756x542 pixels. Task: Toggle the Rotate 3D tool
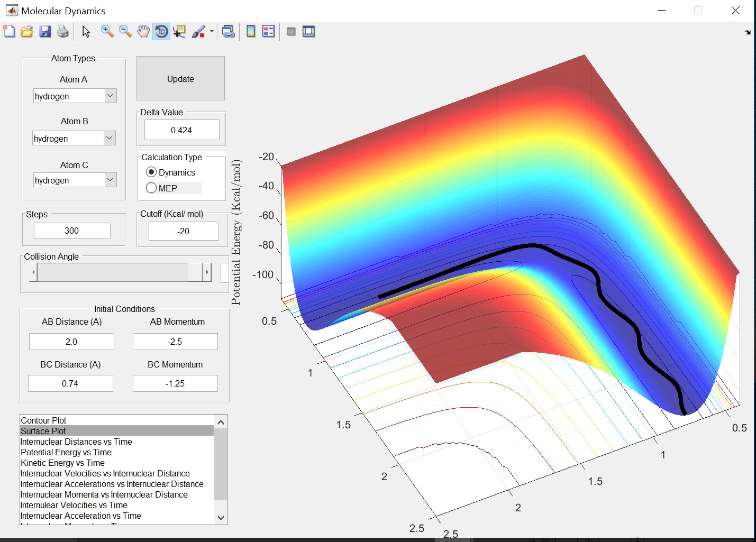(x=161, y=32)
